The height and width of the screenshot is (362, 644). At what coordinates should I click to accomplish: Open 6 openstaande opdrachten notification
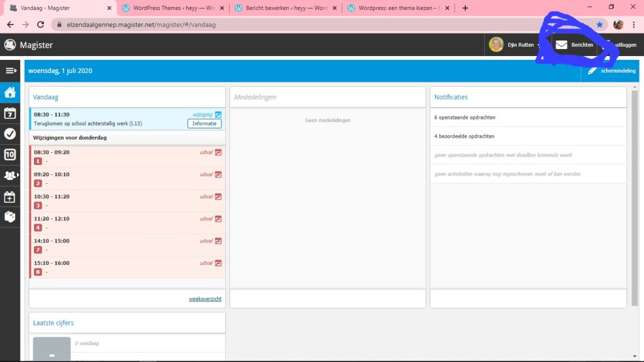(x=464, y=118)
